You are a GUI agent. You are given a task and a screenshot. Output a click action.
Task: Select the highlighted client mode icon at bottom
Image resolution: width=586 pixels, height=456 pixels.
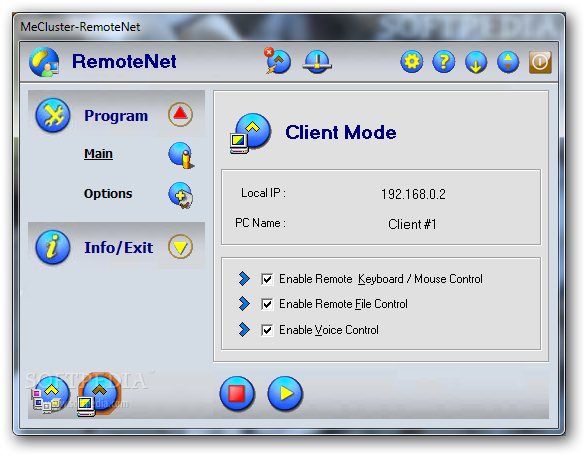click(x=98, y=395)
